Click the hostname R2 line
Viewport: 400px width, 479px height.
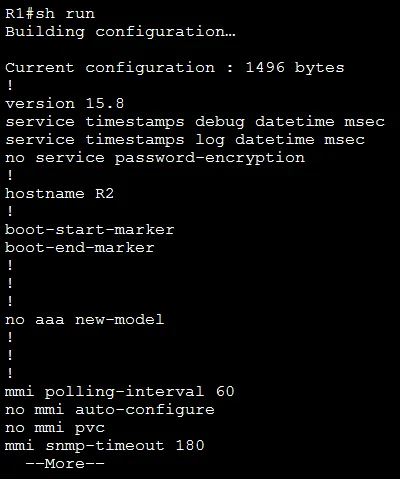click(x=59, y=194)
